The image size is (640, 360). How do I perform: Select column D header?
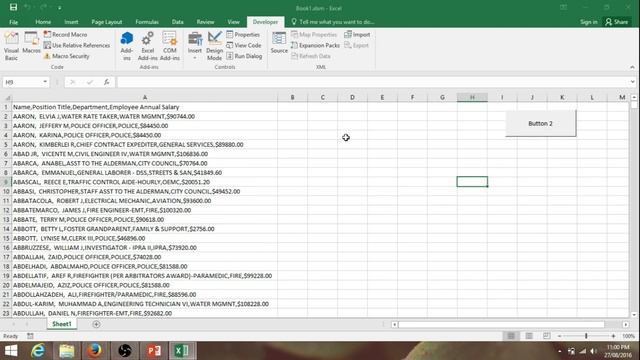click(352, 98)
